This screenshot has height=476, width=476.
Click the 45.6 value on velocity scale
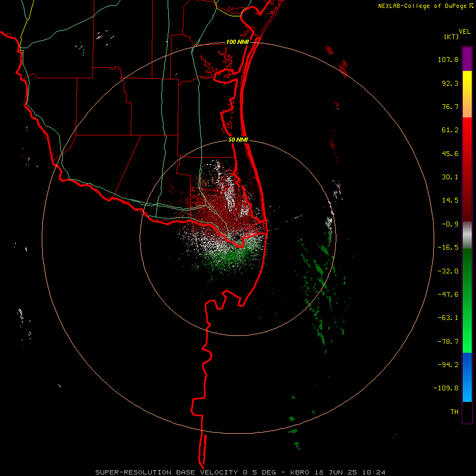[x=450, y=153]
